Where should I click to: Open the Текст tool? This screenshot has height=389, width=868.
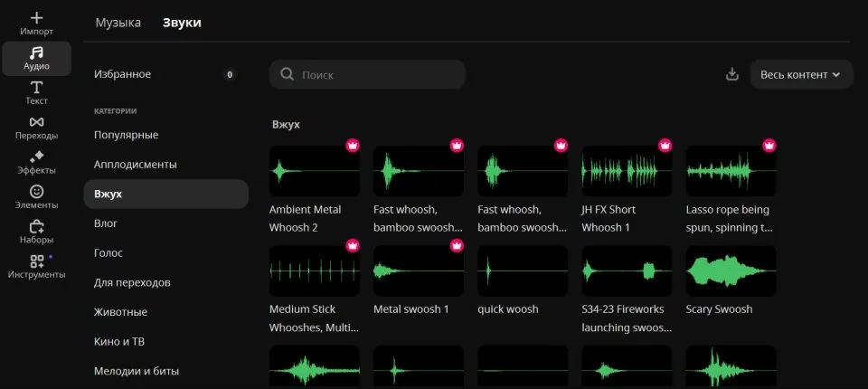click(x=36, y=92)
